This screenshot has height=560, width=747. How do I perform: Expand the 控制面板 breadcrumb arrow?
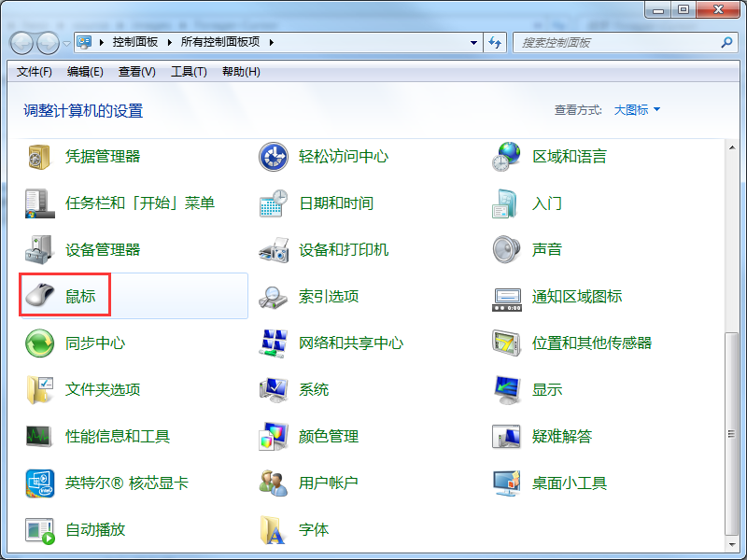coord(167,43)
